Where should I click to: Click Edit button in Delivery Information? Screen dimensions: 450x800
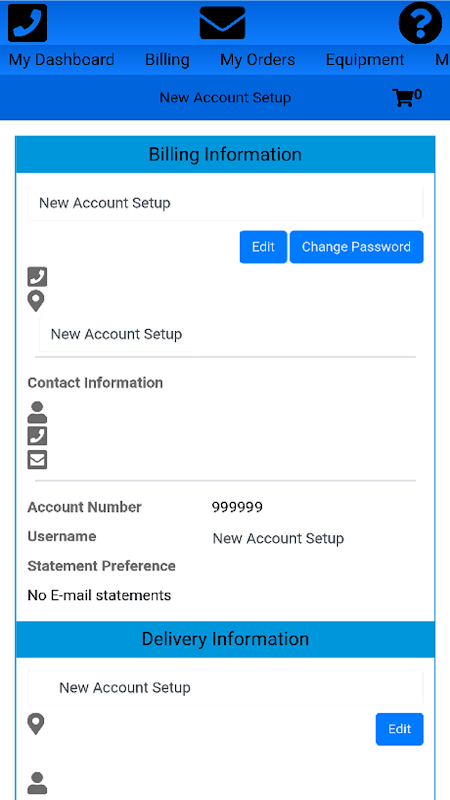pos(399,729)
